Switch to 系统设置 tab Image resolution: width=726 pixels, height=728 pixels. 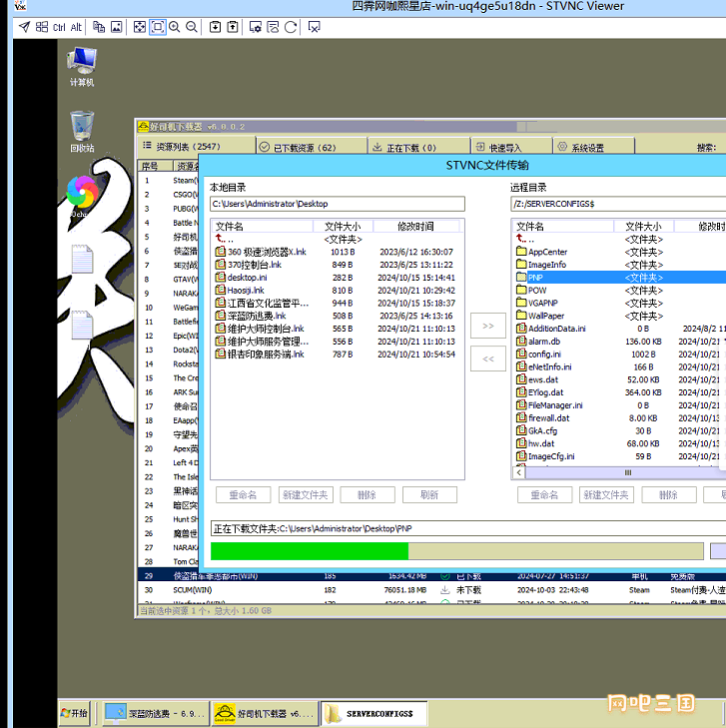594,147
